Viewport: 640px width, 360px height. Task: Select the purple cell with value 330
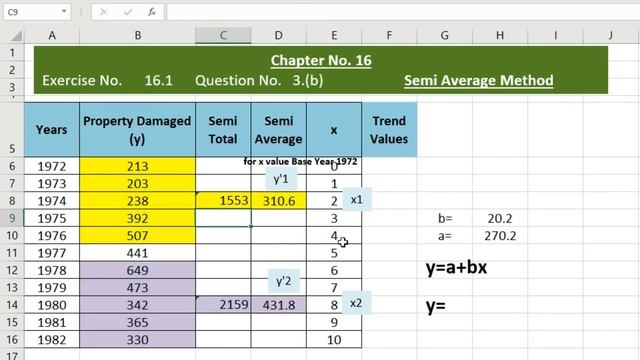pyautogui.click(x=138, y=340)
